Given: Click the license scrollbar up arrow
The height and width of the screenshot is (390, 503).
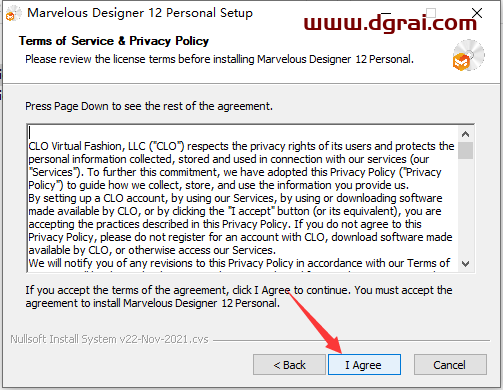Looking at the screenshot, I should [465, 134].
